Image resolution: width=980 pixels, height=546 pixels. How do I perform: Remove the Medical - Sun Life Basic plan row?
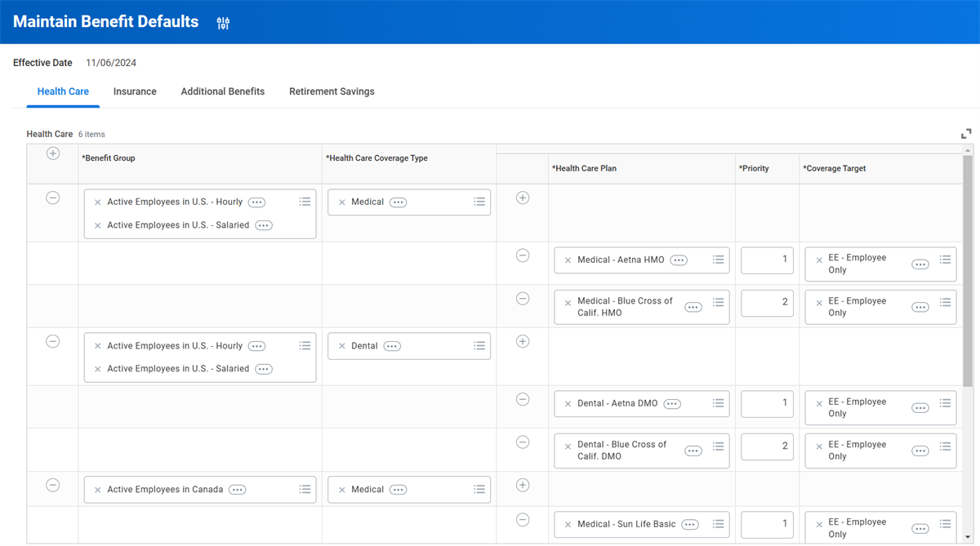(x=523, y=520)
